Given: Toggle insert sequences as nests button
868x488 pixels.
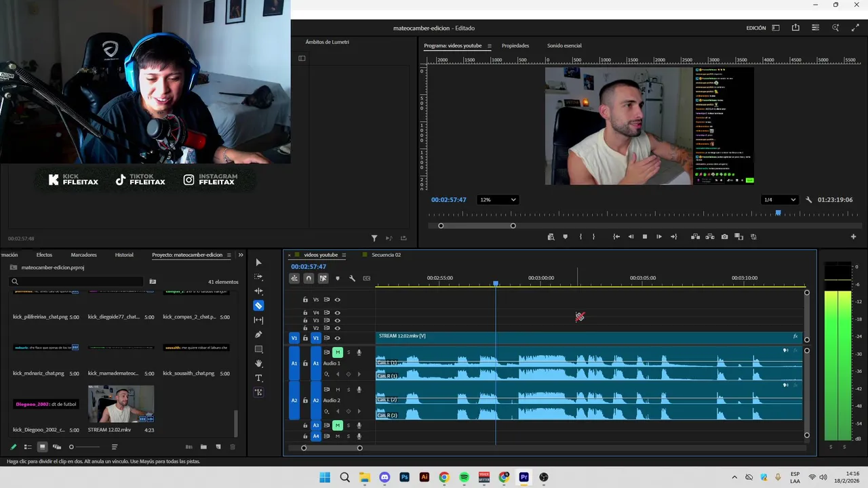Looking at the screenshot, I should (x=294, y=279).
